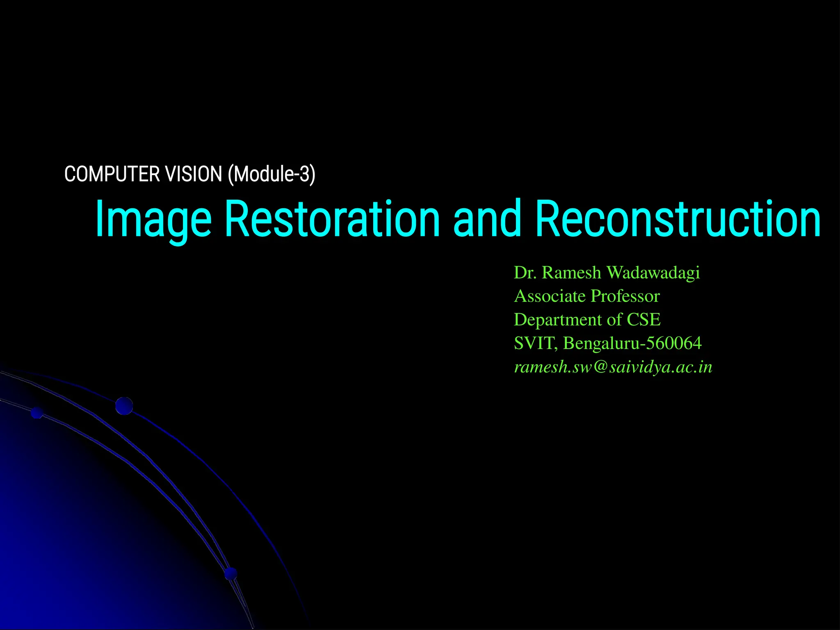Click the email ramesh.sw@saividya.ac.in
This screenshot has height=630, width=840.
pyautogui.click(x=613, y=367)
